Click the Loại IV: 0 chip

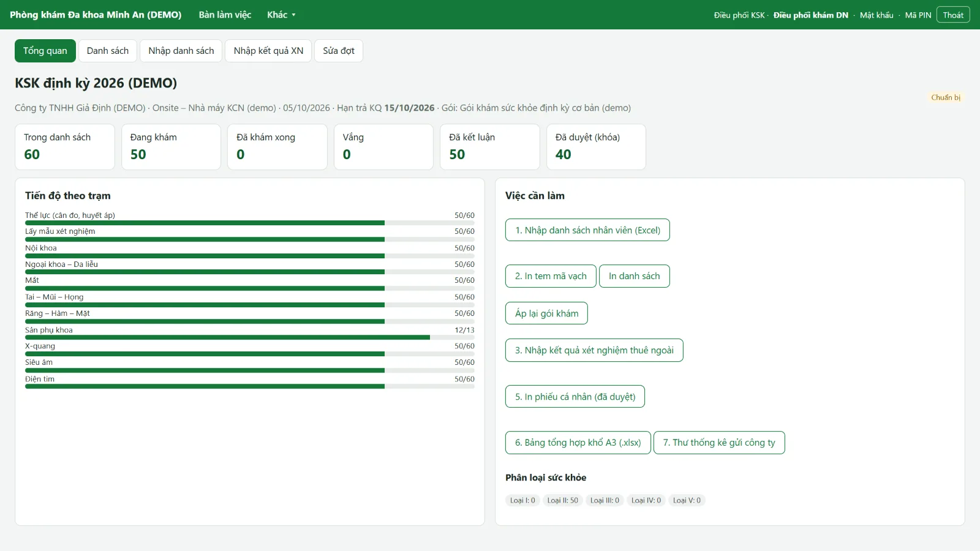point(646,500)
